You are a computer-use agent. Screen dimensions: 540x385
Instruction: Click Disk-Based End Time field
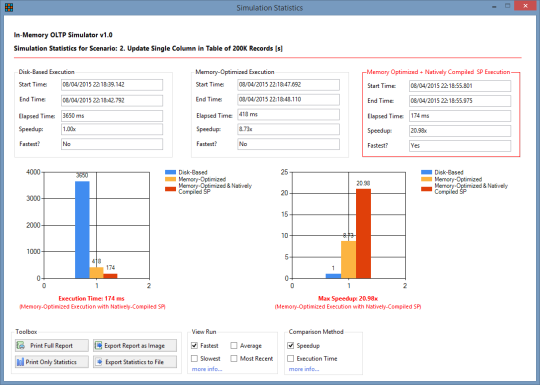(x=112, y=101)
